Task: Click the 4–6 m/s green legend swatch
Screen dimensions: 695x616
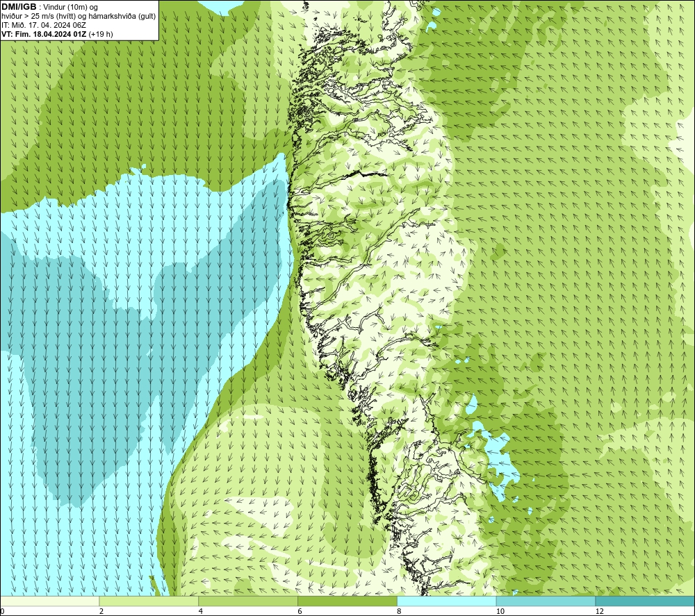Action: 248,601
